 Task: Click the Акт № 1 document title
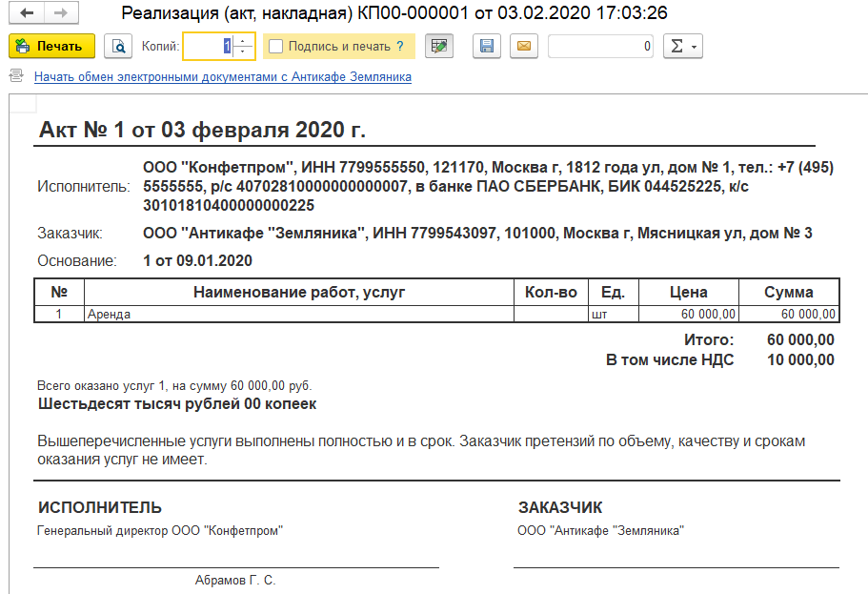click(x=202, y=131)
